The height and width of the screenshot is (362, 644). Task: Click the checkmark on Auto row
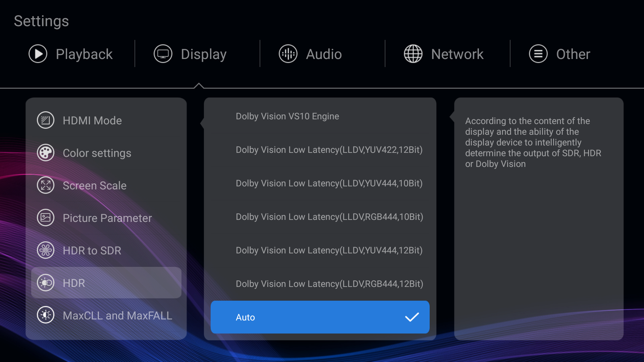coord(412,317)
